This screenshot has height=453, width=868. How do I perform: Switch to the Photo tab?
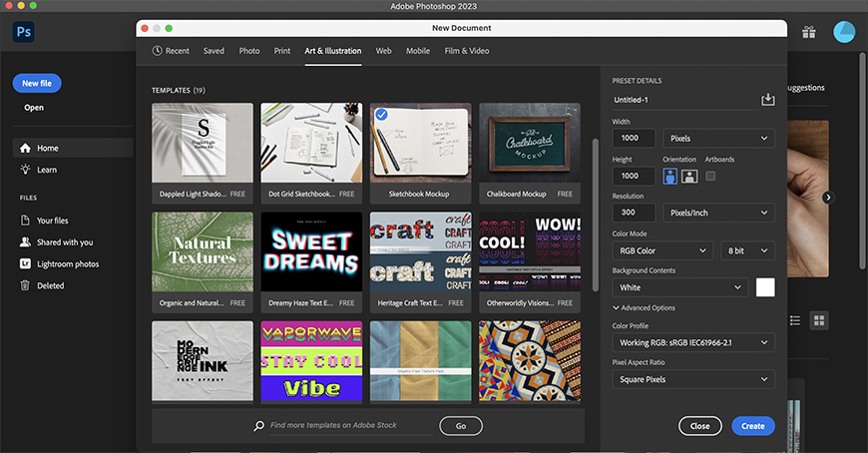pyautogui.click(x=249, y=51)
